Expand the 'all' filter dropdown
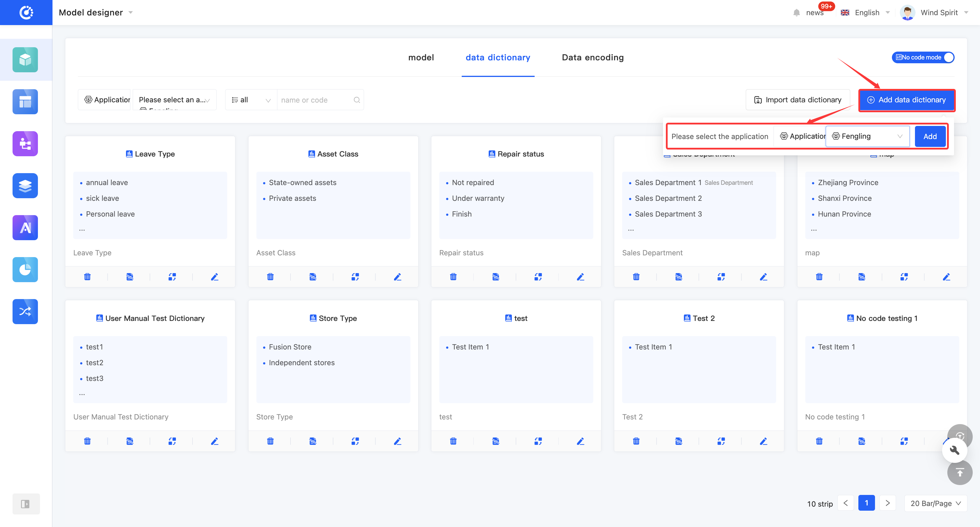This screenshot has width=980, height=527. (251, 100)
